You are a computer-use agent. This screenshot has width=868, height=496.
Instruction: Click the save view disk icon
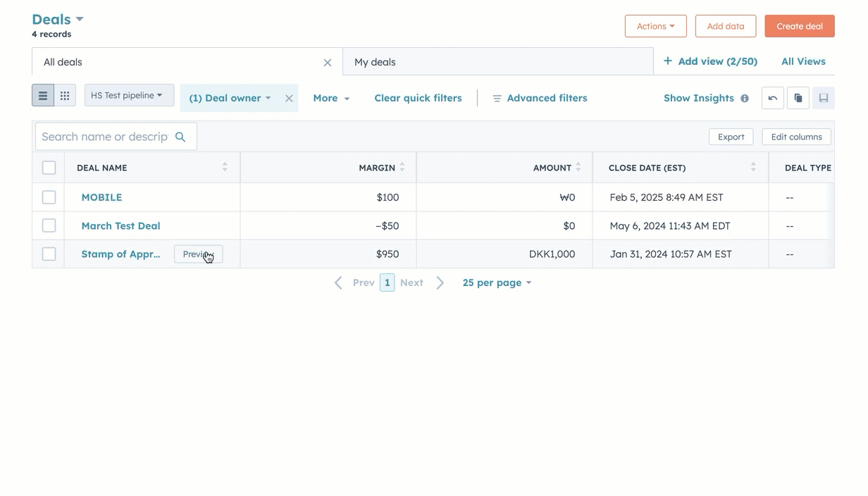[x=823, y=98]
